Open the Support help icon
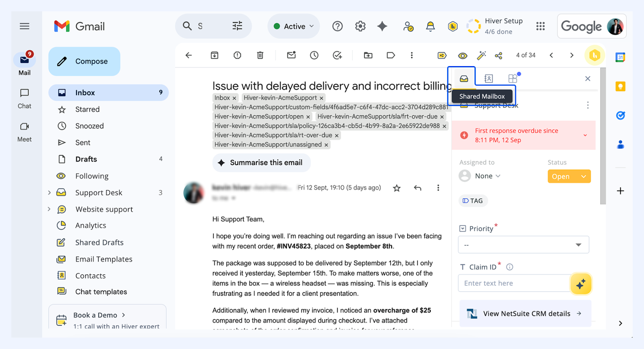644x349 pixels. 337,26
